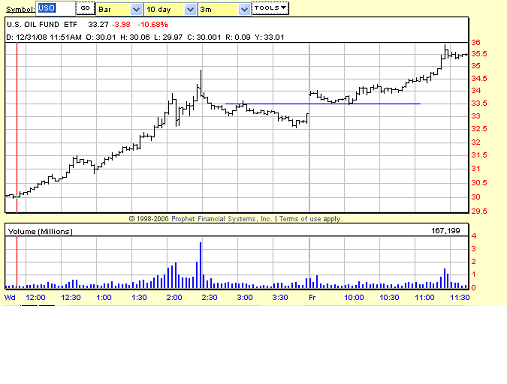Click the Symbol label link
The height and width of the screenshot is (384, 507).
(20, 9)
